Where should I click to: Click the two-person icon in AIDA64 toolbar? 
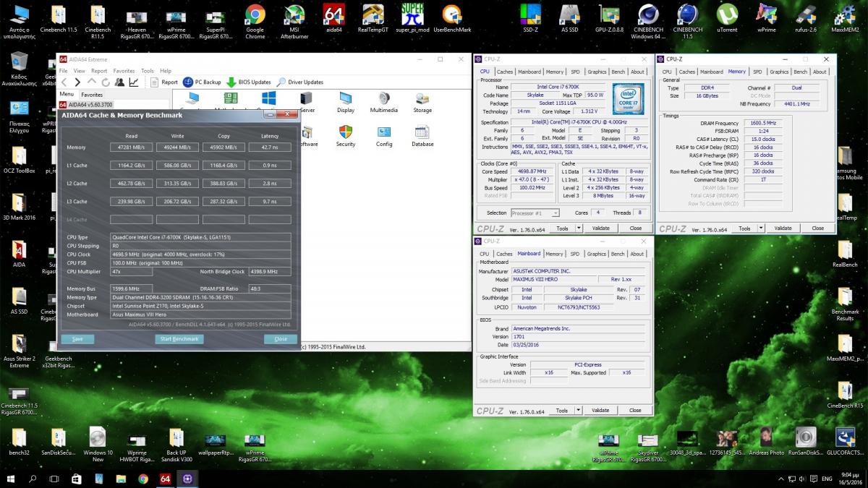pyautogui.click(x=120, y=82)
